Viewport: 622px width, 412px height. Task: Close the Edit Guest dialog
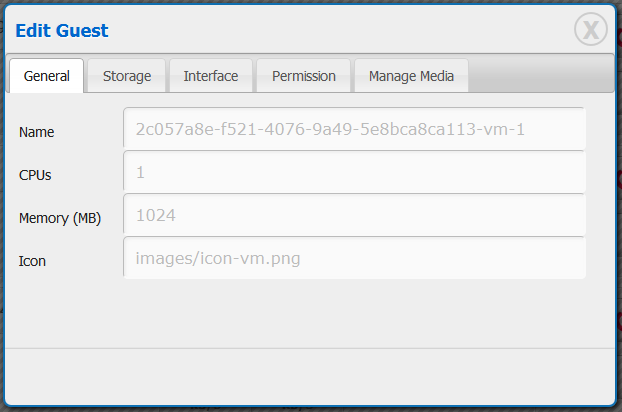tap(590, 30)
